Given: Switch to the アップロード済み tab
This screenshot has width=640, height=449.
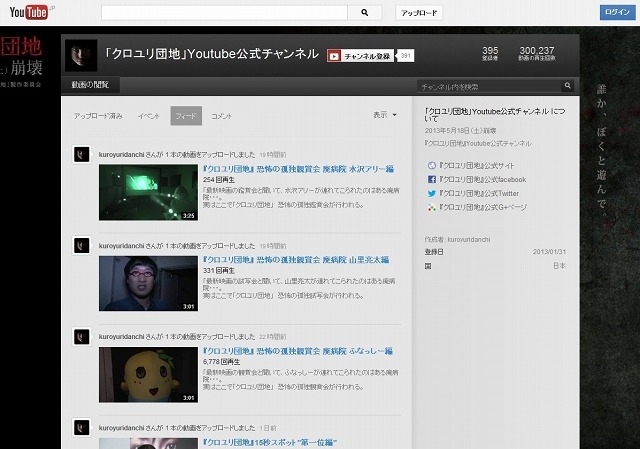Looking at the screenshot, I should [x=98, y=116].
